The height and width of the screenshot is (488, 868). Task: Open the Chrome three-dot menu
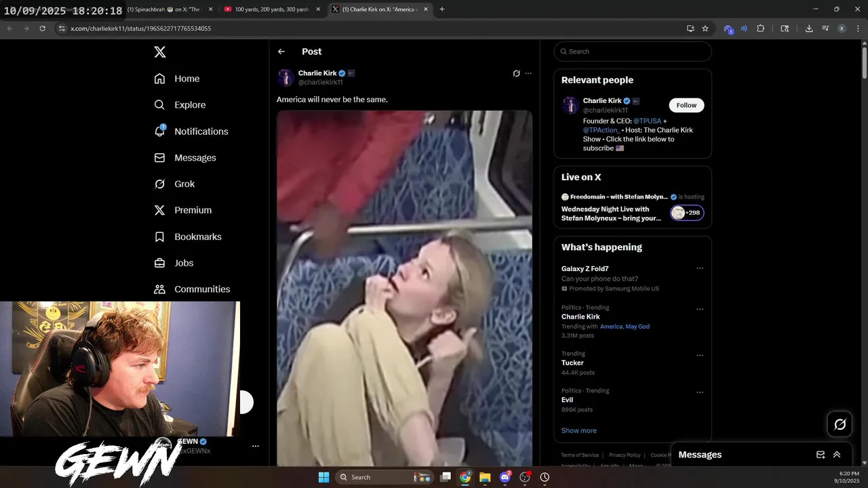(x=857, y=28)
